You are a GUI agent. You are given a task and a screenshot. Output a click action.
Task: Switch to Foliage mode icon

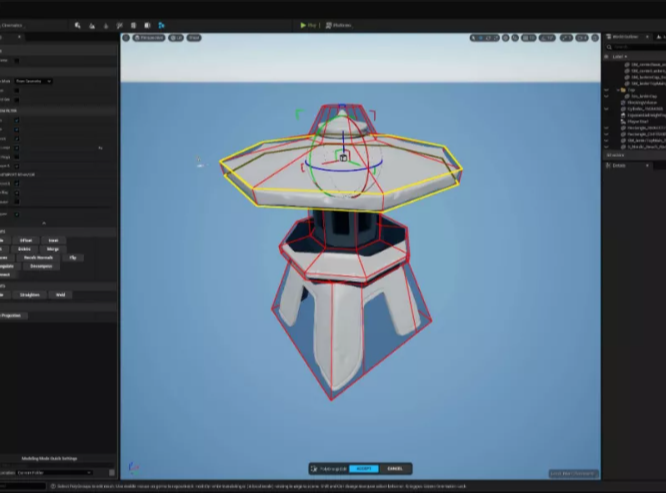[106, 25]
